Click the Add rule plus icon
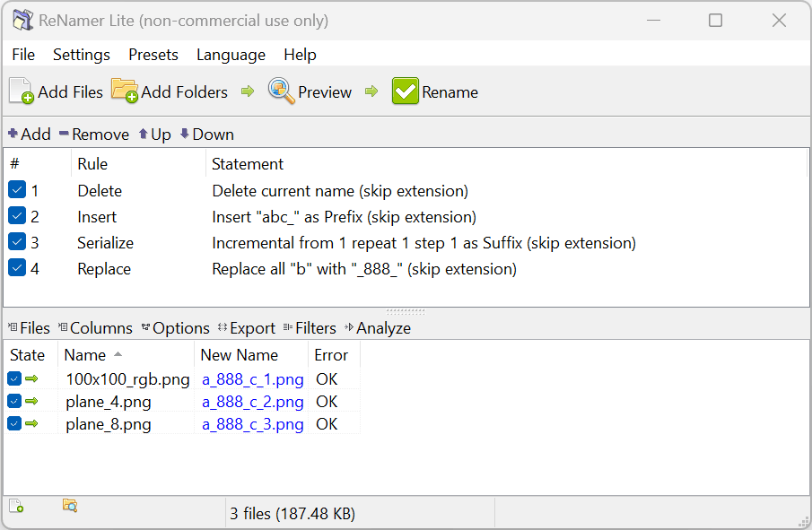This screenshot has width=812, height=530. 13,135
